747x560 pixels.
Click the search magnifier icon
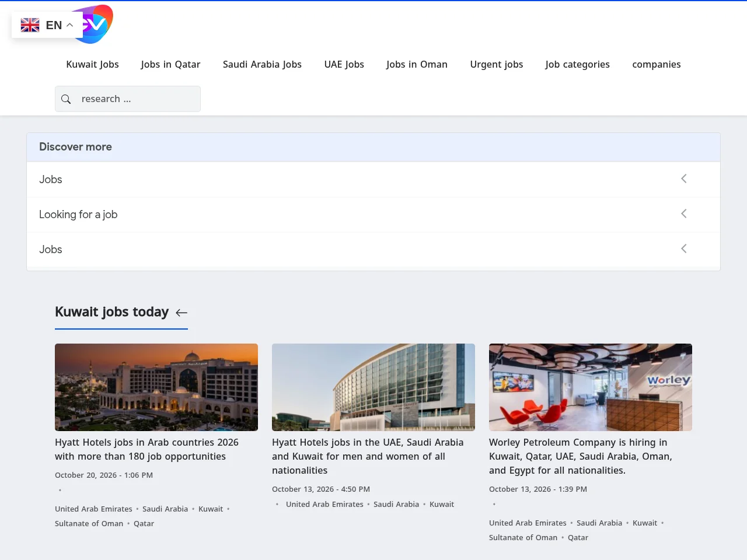pos(66,99)
